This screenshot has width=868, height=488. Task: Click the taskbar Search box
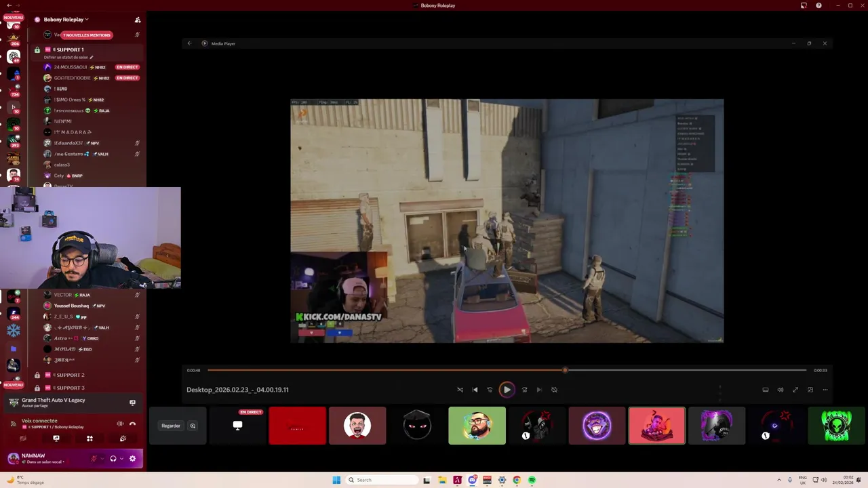[382, 480]
